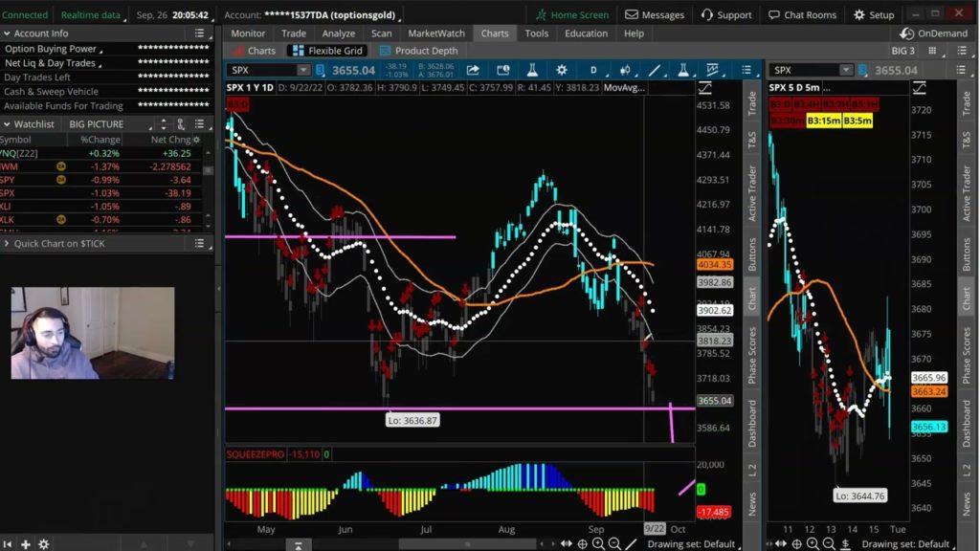The image size is (980, 551).
Task: Open left chart actions list menu
Action: pos(746,70)
